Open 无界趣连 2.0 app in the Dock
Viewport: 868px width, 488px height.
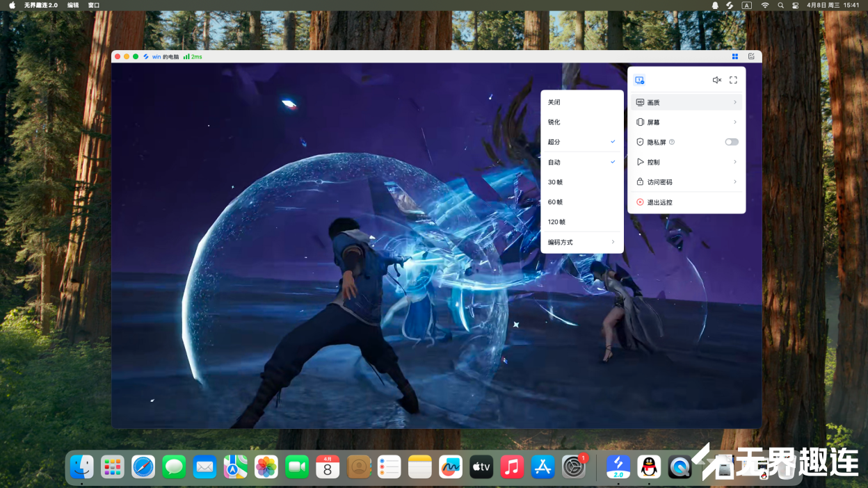pyautogui.click(x=618, y=466)
